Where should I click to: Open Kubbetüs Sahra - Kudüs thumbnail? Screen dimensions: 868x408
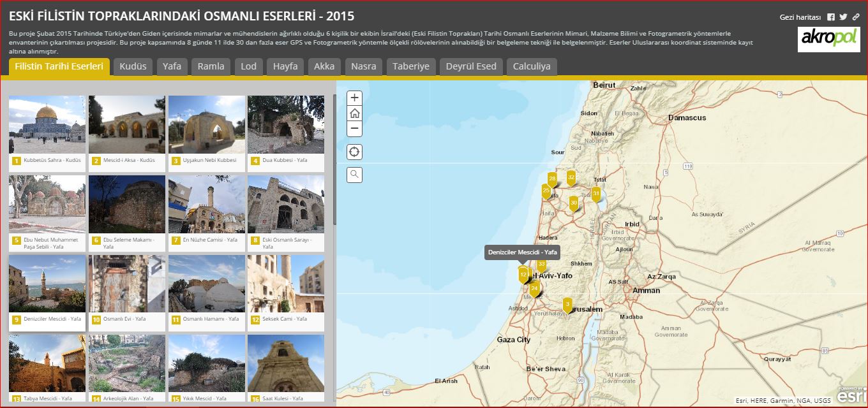pyautogui.click(x=47, y=125)
